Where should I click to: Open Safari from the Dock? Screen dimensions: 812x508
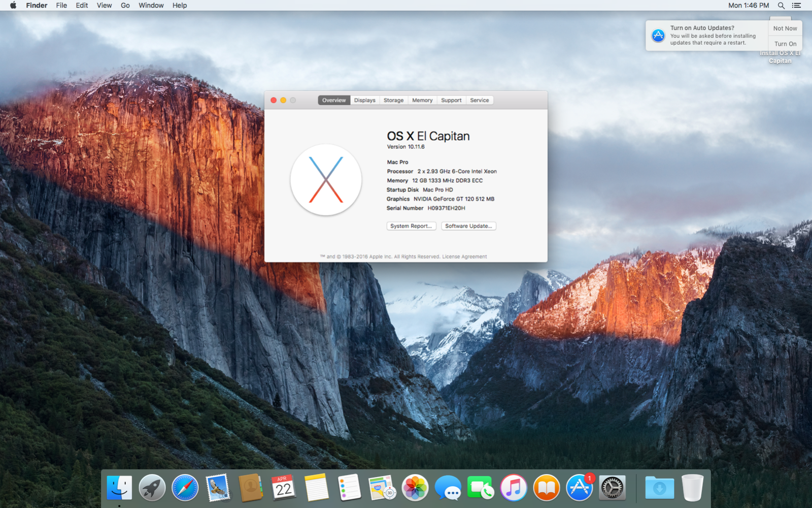pyautogui.click(x=185, y=488)
